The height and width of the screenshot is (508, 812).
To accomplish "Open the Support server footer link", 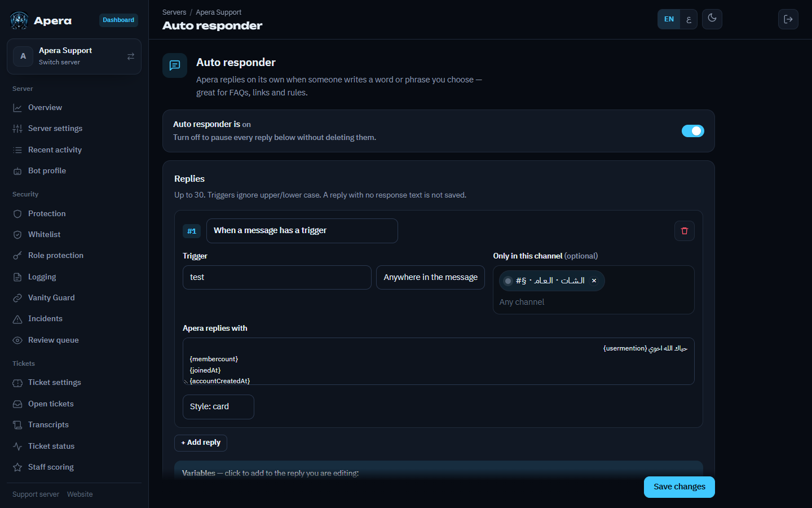I will pyautogui.click(x=36, y=494).
